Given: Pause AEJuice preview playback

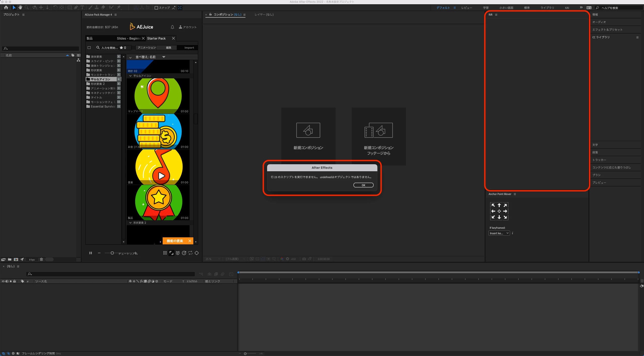Looking at the screenshot, I should point(91,253).
